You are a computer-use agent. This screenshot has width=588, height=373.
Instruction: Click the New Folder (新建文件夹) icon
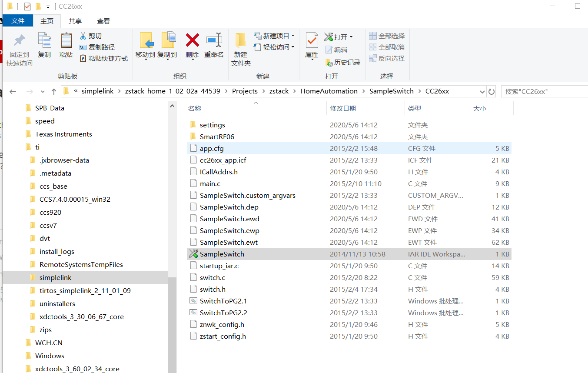click(x=241, y=40)
